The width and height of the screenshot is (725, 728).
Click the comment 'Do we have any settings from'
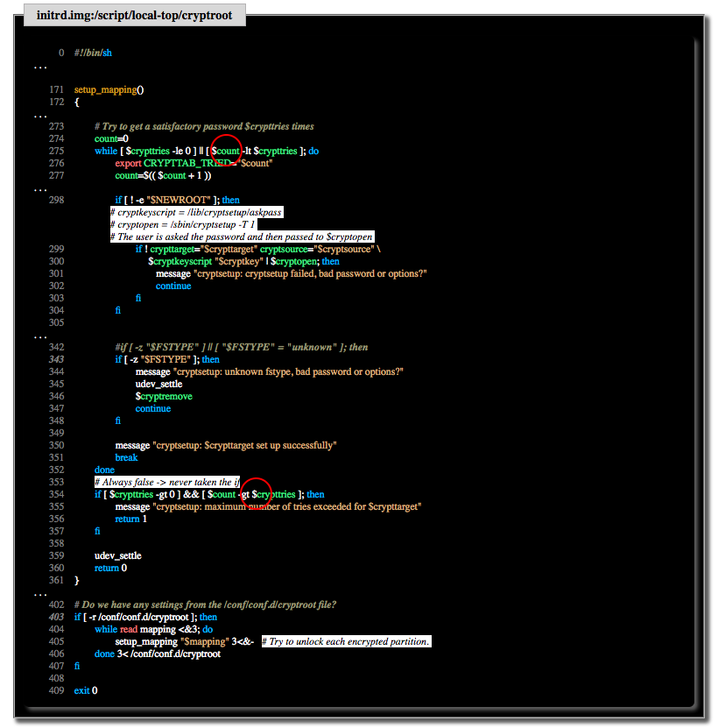tap(148, 605)
